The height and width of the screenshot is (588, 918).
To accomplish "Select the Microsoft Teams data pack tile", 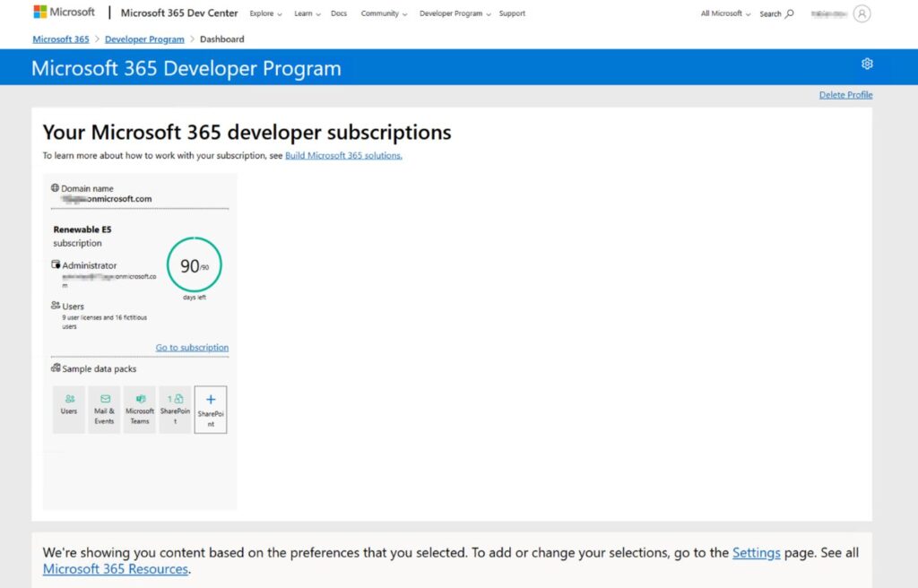I will (140, 410).
